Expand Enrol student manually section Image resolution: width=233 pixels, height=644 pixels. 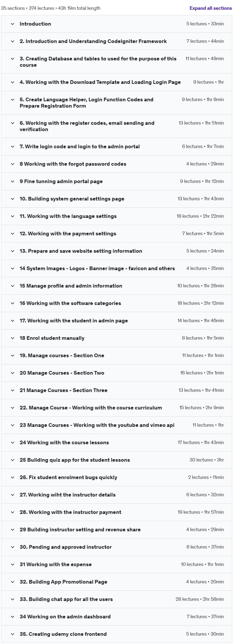tap(116, 338)
